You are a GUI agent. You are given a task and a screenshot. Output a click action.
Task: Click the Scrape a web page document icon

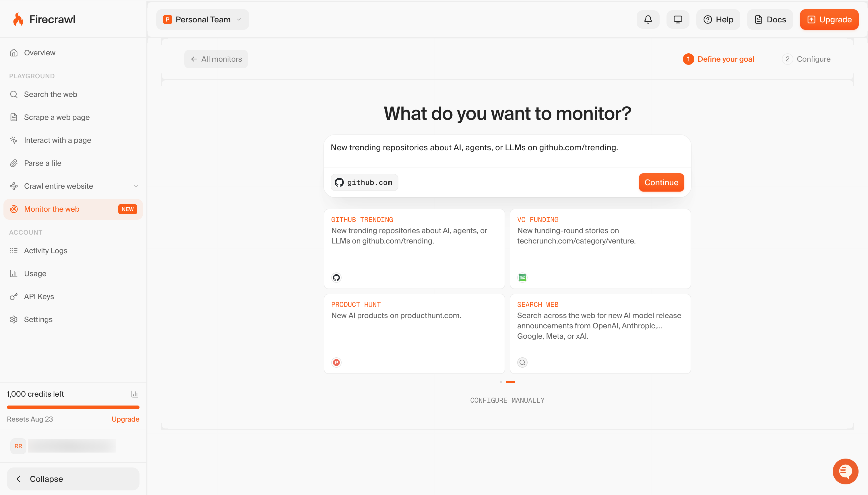(x=13, y=117)
